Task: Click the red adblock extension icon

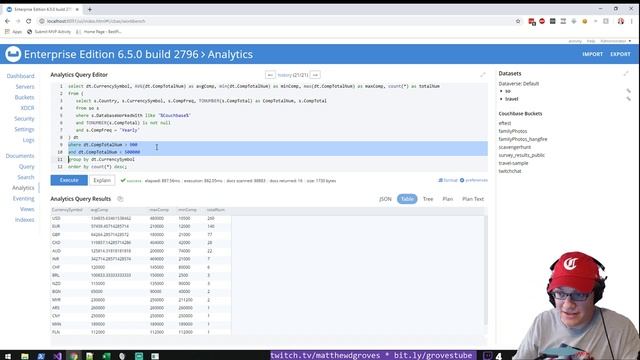Action: coord(542,21)
